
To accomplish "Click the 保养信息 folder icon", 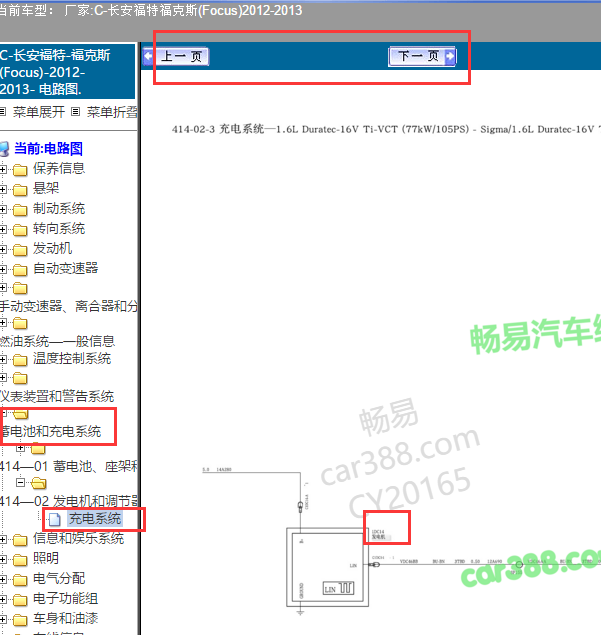I will (x=20, y=170).
